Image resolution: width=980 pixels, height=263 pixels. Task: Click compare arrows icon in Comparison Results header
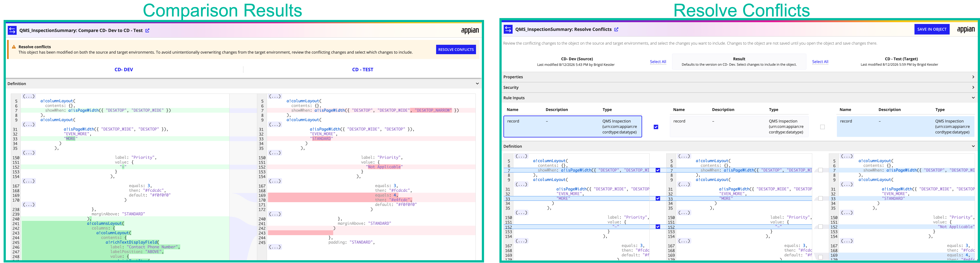12,30
